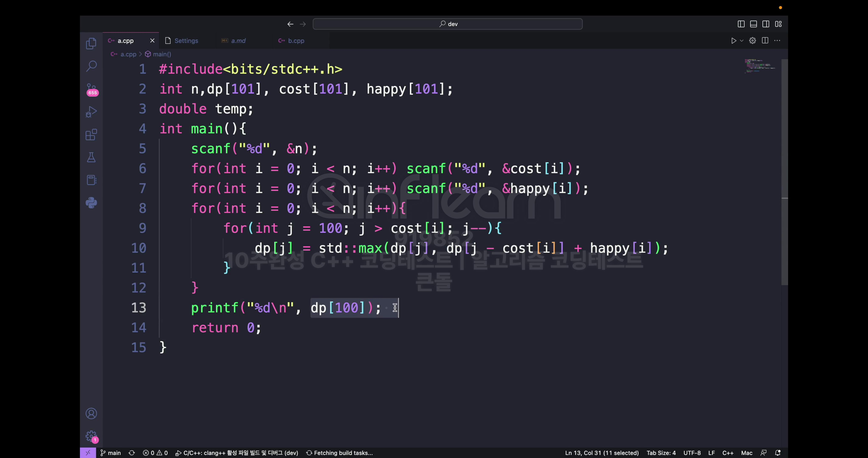
Task: Expand the run button dropdown arrow
Action: pyautogui.click(x=742, y=41)
